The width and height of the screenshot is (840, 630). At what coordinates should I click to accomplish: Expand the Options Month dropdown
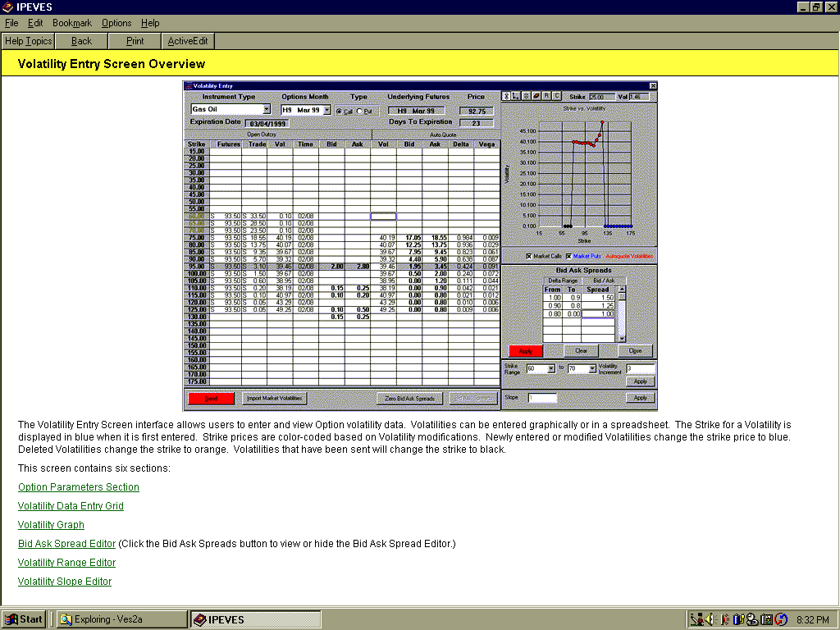(326, 110)
